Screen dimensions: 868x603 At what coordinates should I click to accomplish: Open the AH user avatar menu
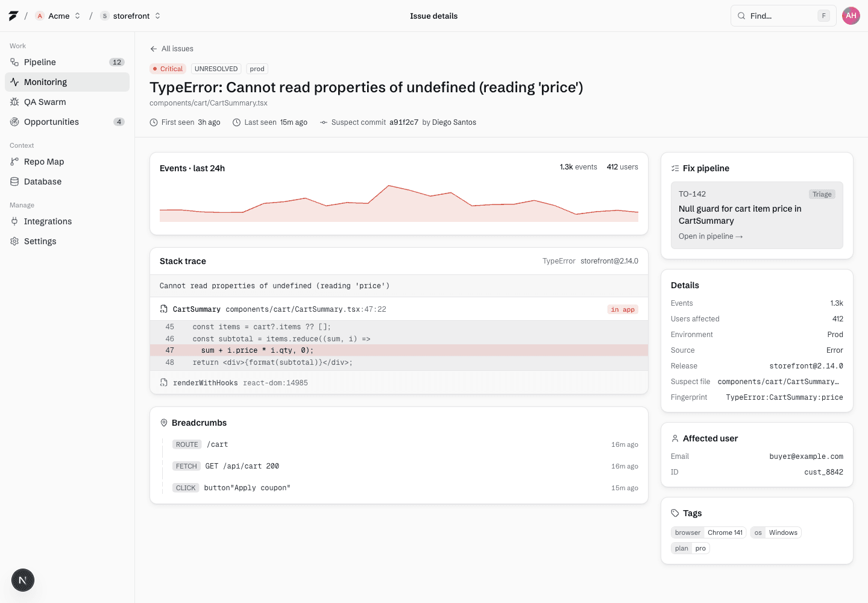coord(851,16)
